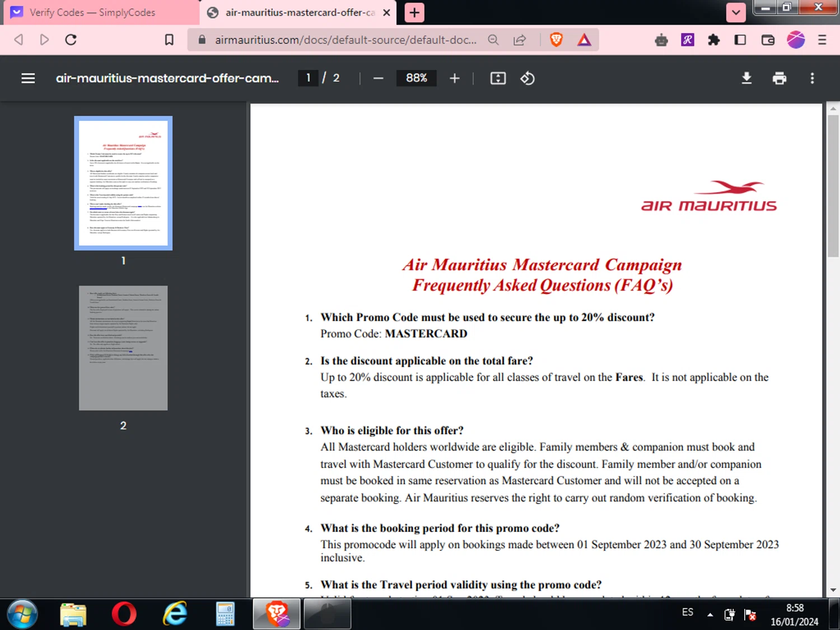Zoom out of the PDF document

pos(379,78)
